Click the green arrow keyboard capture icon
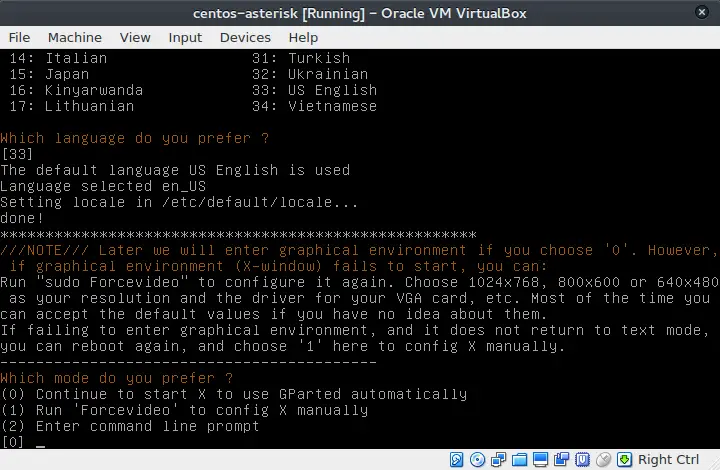This screenshot has width=720, height=470. click(x=624, y=459)
